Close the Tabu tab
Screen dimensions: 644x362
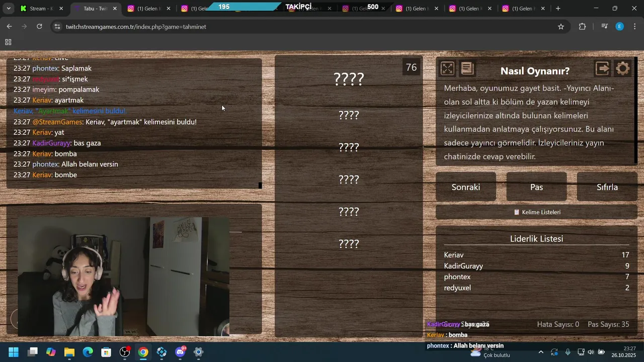click(115, 9)
